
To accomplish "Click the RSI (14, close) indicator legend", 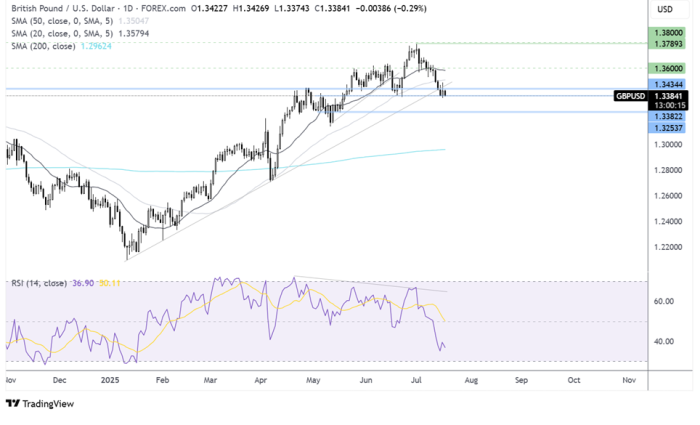I will (39, 283).
